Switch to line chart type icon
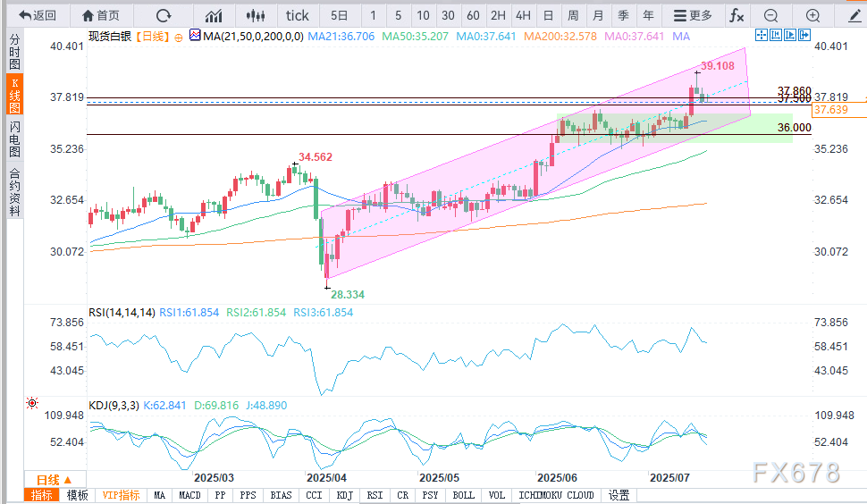 214,15
